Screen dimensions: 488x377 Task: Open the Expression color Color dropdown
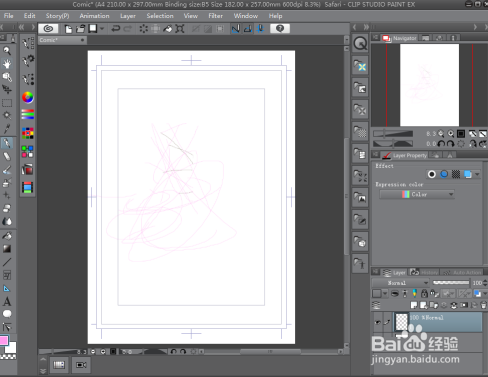[417, 194]
